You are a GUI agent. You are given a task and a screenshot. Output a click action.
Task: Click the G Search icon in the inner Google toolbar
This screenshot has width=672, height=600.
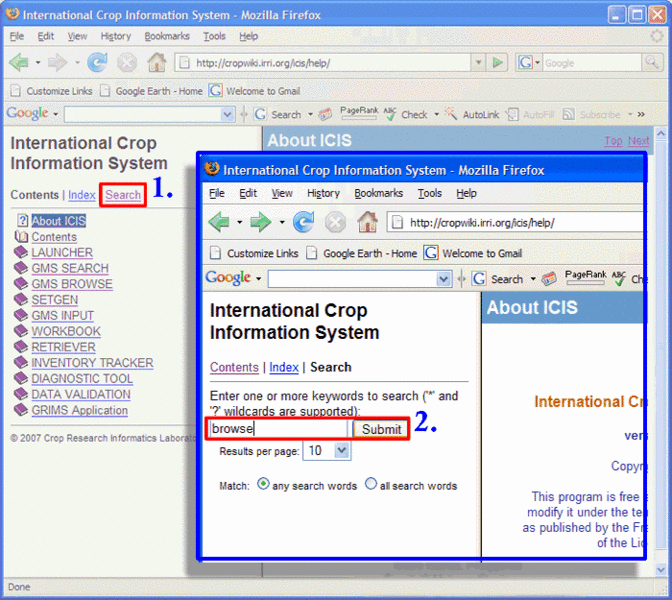click(x=478, y=279)
